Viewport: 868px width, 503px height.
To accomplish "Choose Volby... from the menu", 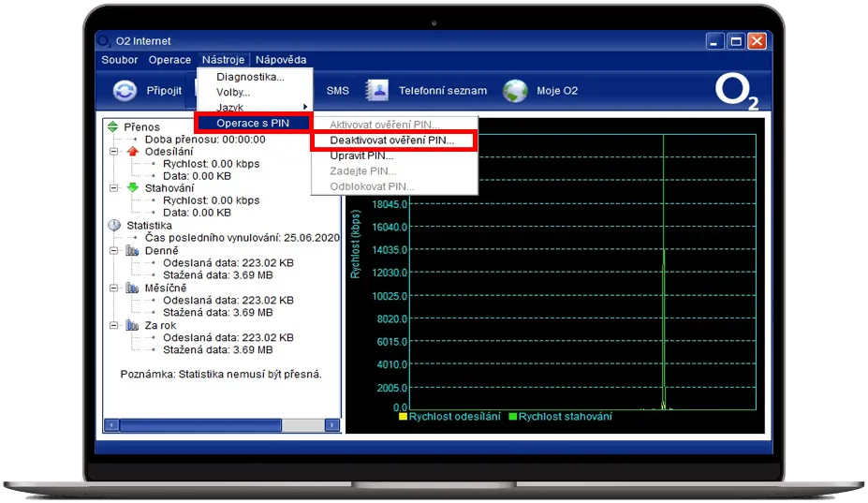I will [x=256, y=92].
